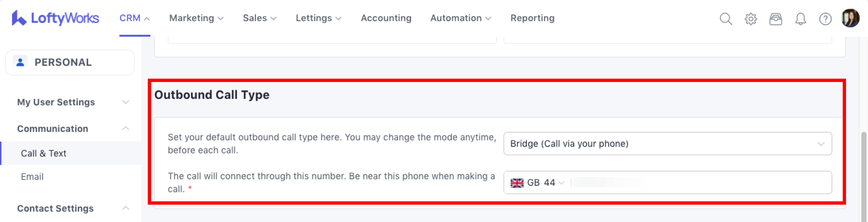
Task: Expand the My User Settings section
Action: pos(125,102)
